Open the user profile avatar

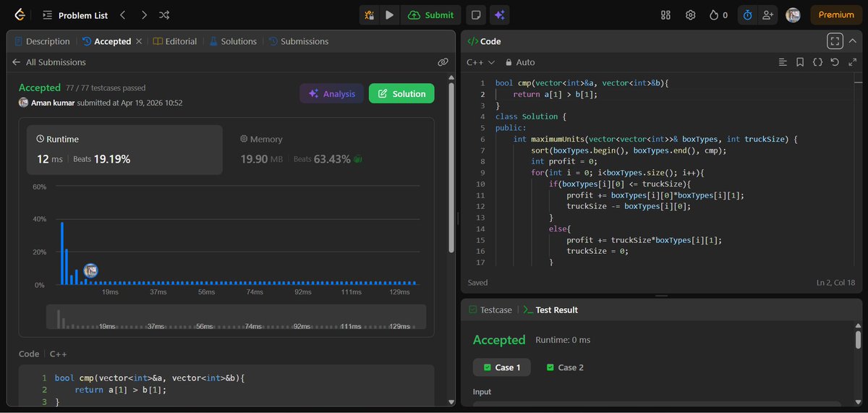[793, 15]
